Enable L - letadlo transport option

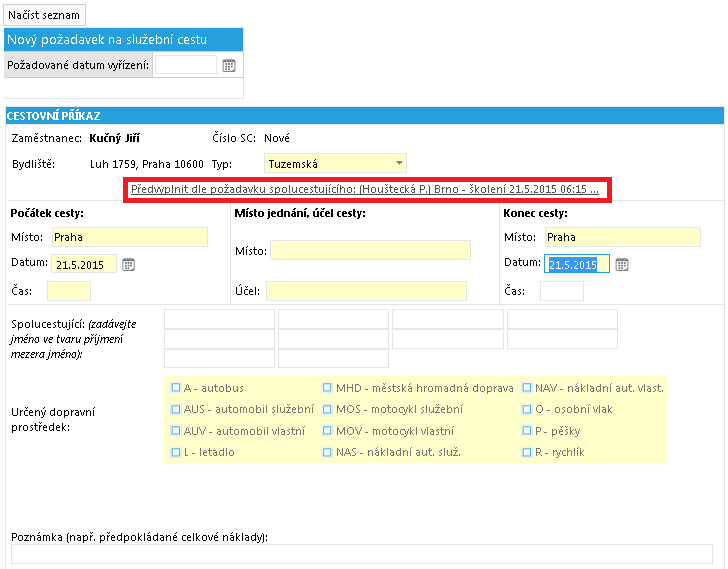click(176, 452)
